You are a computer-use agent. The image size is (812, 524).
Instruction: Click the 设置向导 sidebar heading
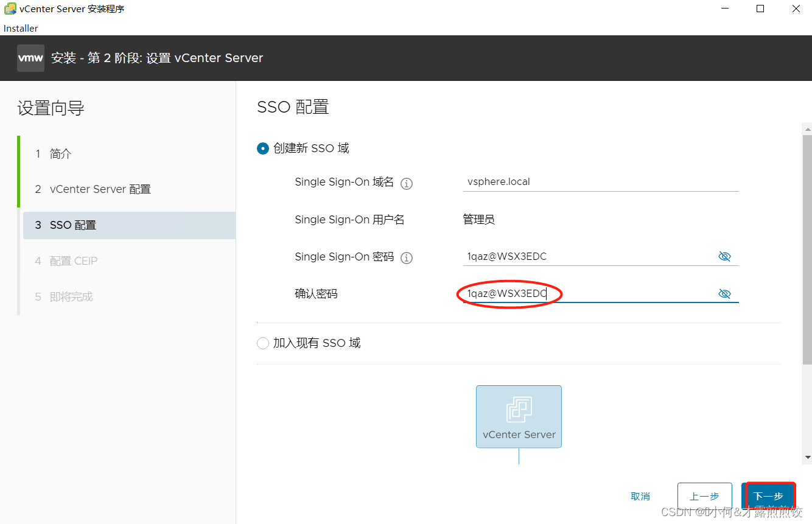[x=51, y=108]
